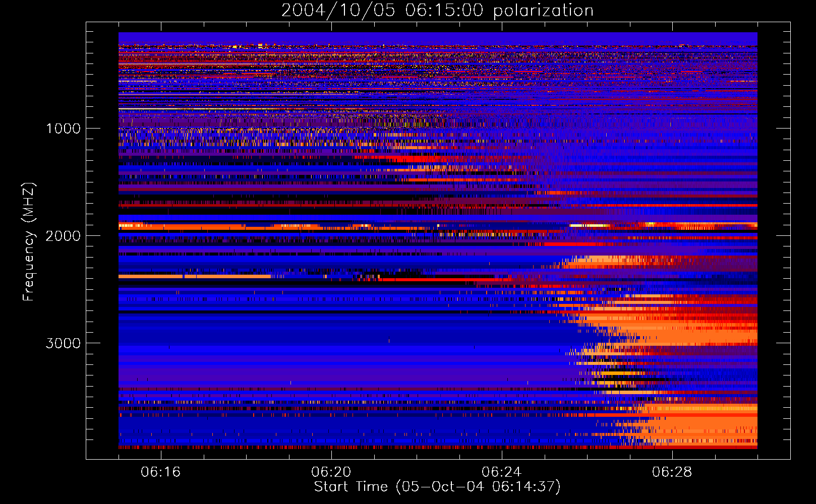Click the 2000 frequency tick label
Screen dimensions: 816x504
click(x=63, y=236)
